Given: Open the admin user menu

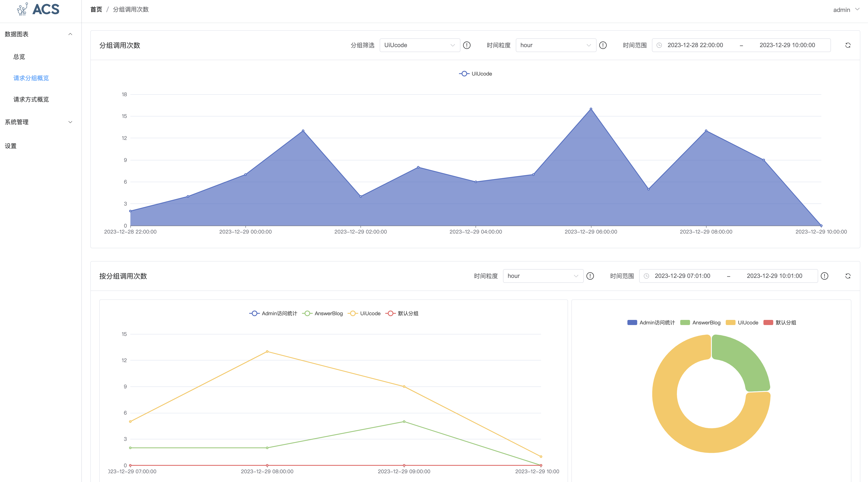Looking at the screenshot, I should (846, 10).
